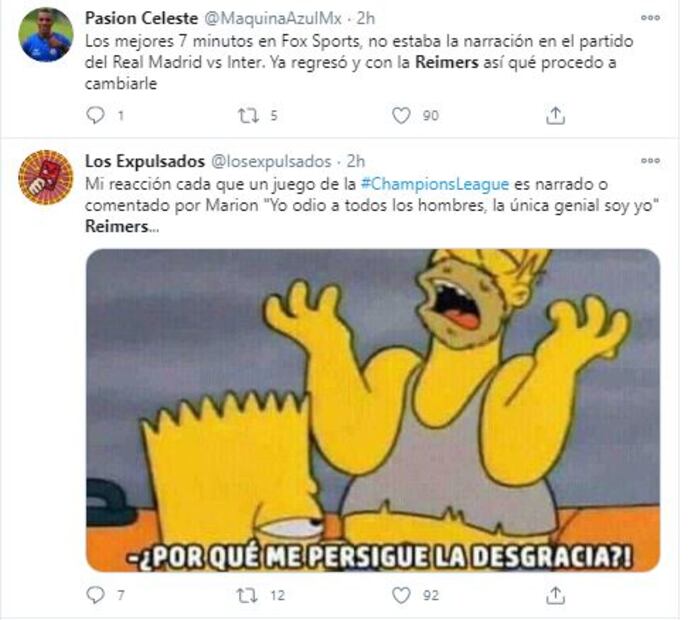Share the Los Expulsados tweet
Viewport: 698px width, 620px height.
pos(555,595)
